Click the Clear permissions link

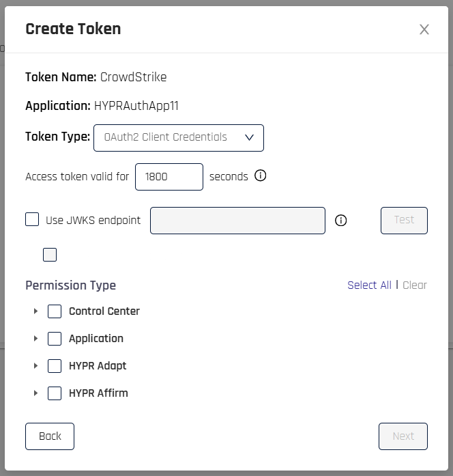click(415, 285)
